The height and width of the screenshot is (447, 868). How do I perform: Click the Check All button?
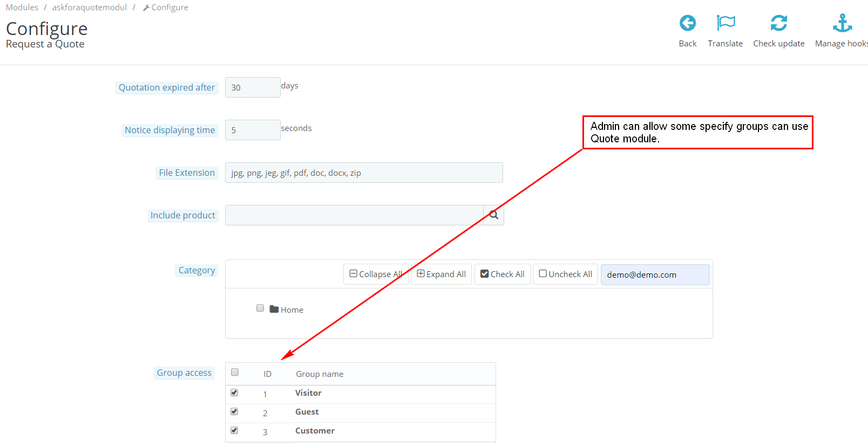(x=503, y=274)
